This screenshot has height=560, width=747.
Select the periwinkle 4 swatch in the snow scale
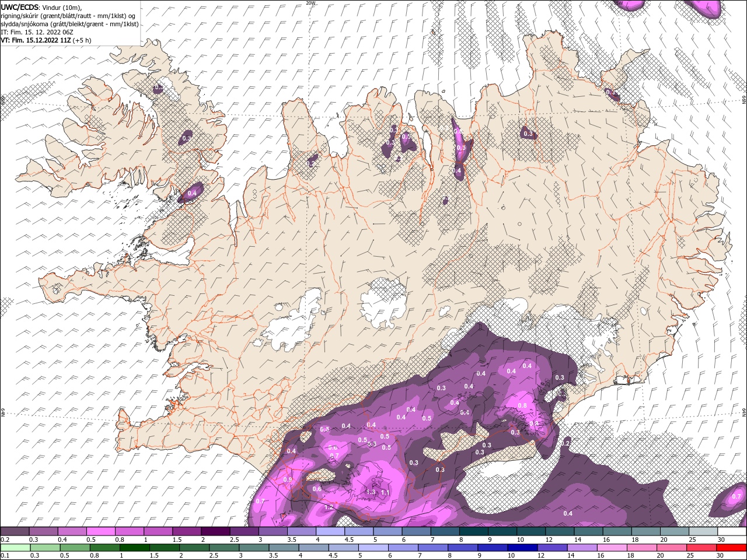pyautogui.click(x=330, y=531)
